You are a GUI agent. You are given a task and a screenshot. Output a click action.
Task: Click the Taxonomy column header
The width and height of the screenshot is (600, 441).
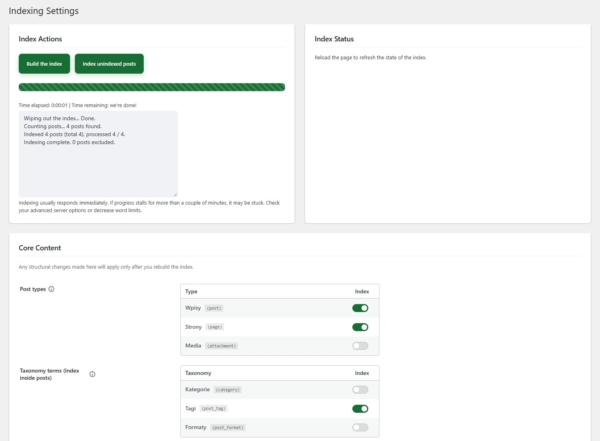198,373
